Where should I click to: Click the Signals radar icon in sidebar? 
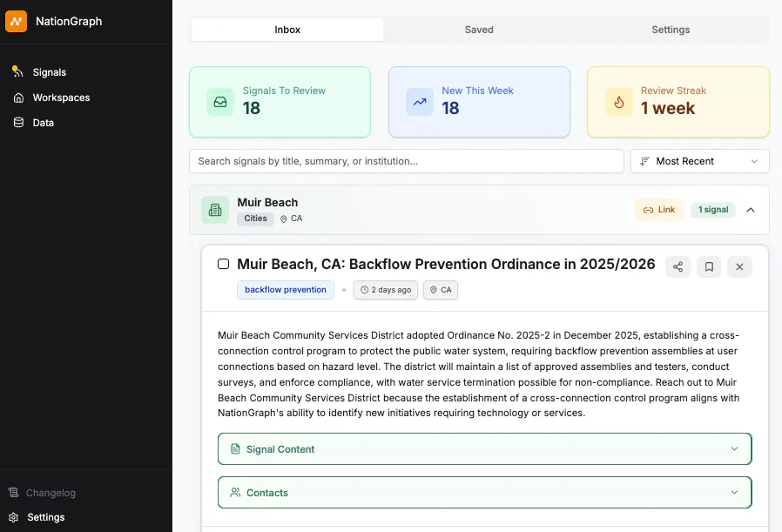coord(18,71)
